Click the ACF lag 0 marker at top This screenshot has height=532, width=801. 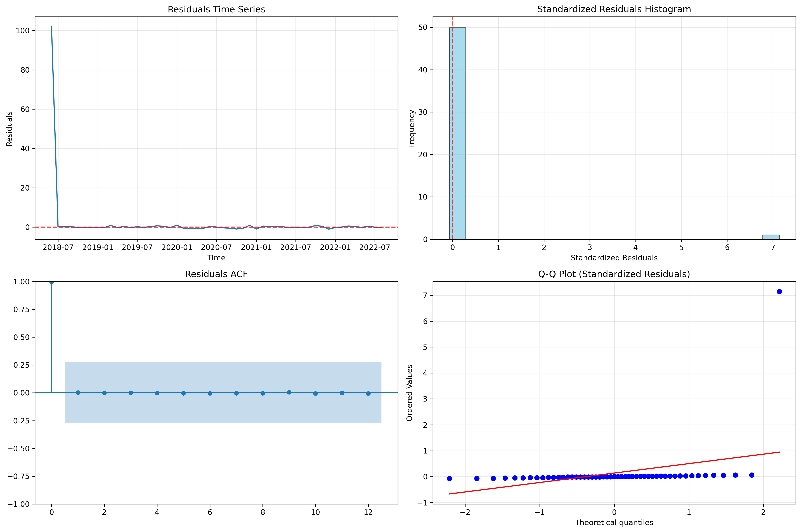52,282
